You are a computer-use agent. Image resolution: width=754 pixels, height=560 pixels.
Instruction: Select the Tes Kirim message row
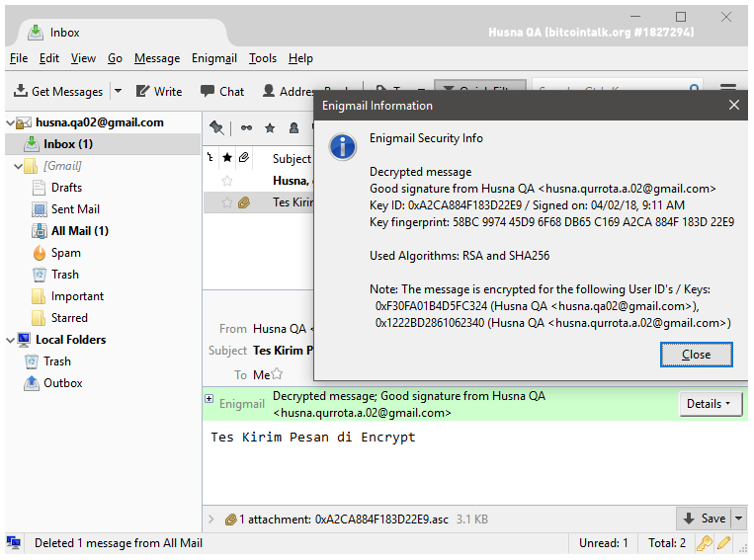click(x=259, y=202)
